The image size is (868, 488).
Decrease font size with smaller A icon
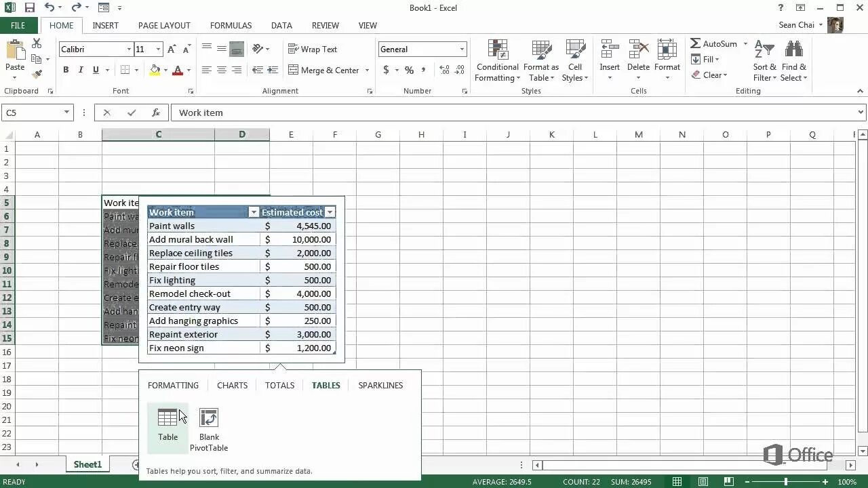186,49
